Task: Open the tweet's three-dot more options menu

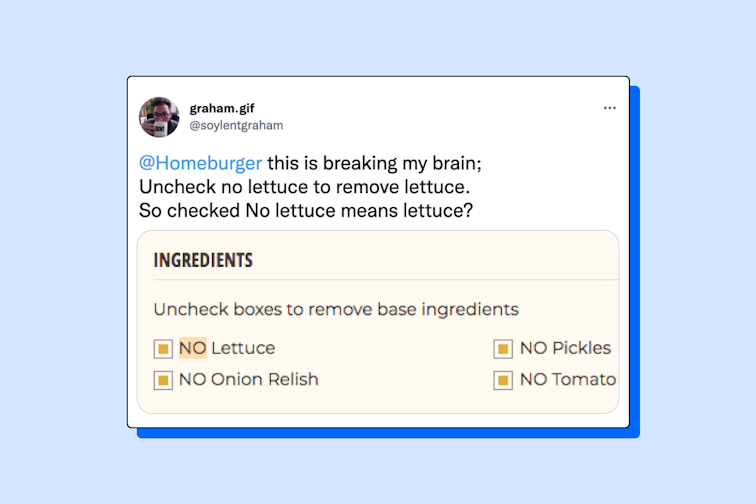Action: (x=609, y=107)
